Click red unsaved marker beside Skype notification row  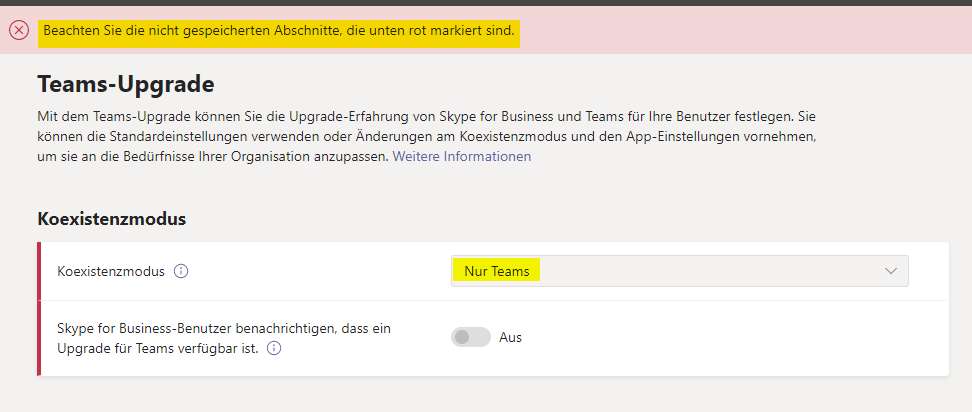tap(39, 338)
